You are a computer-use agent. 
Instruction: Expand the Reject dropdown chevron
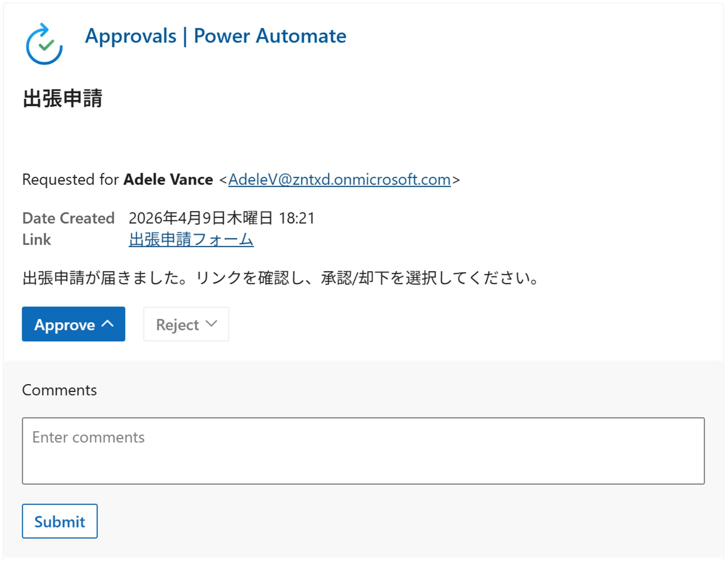pyautogui.click(x=211, y=323)
